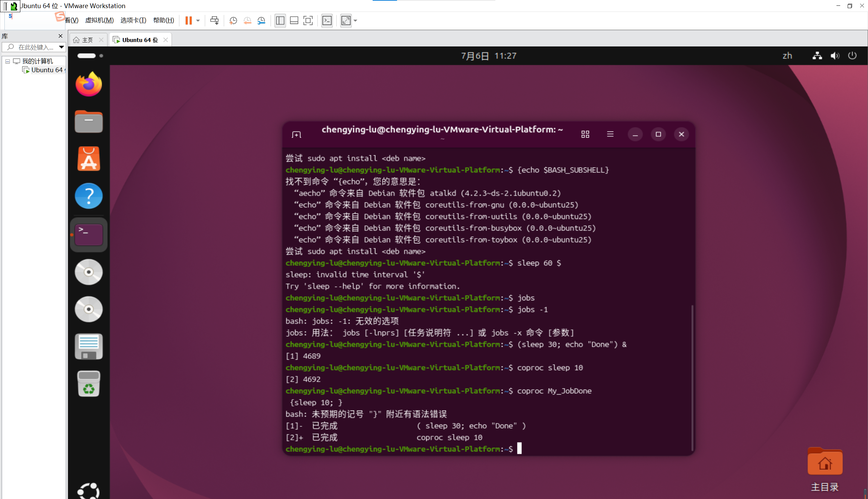The image size is (868, 499).
Task: Open the second disc drive in the dock
Action: coord(89,310)
